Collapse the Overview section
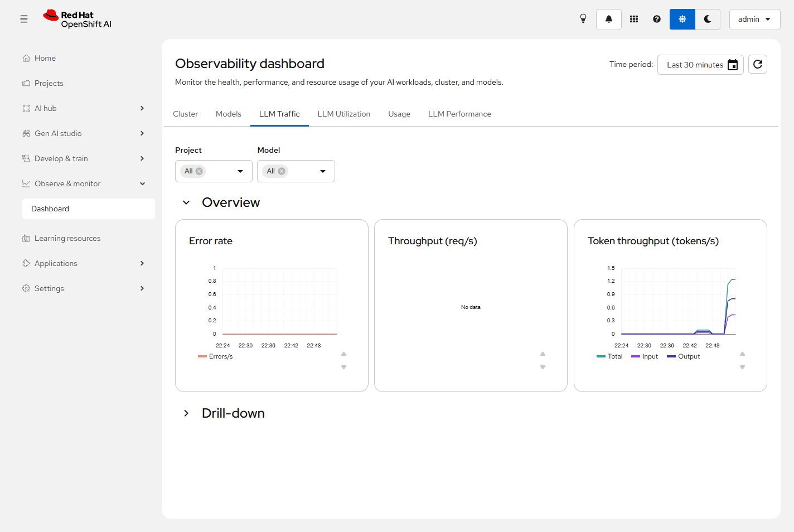The height and width of the screenshot is (532, 794). [186, 202]
